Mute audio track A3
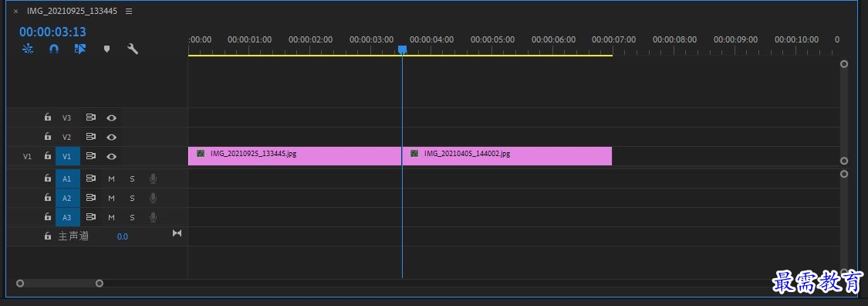Image resolution: width=868 pixels, height=306 pixels. pos(111,217)
